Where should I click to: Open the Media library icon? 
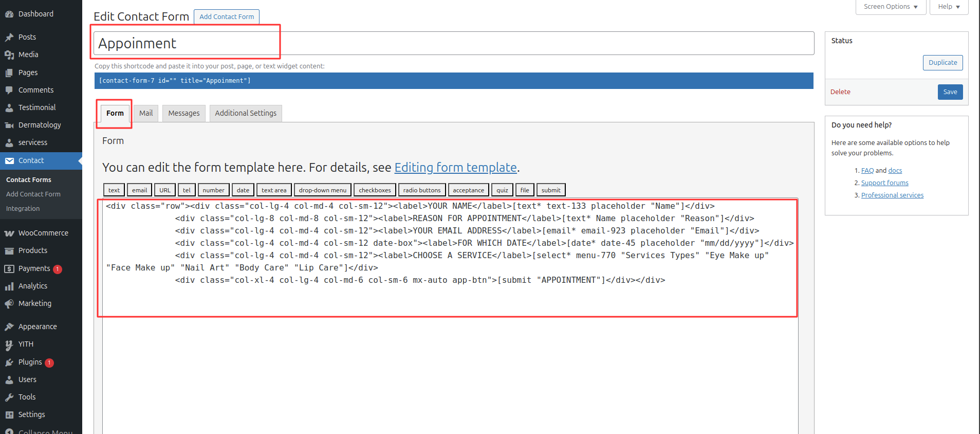(9, 55)
